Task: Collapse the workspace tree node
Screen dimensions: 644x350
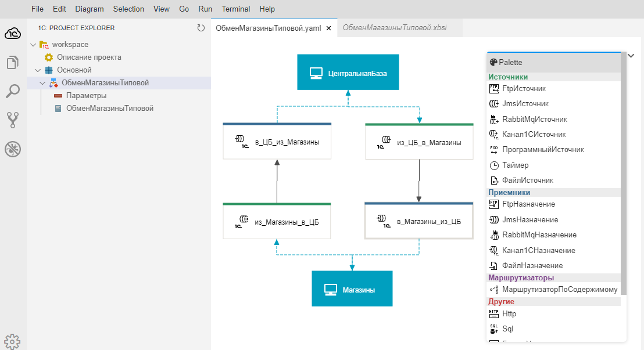Action: coord(33,45)
